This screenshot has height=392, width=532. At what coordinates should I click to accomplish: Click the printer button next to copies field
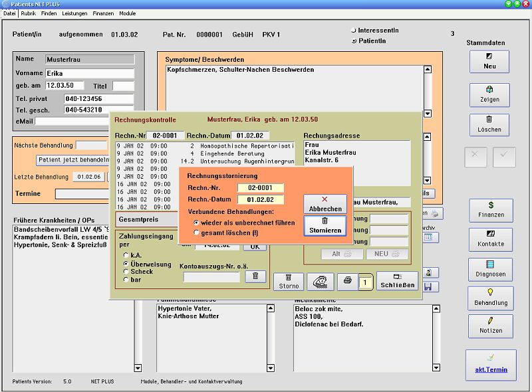(347, 282)
